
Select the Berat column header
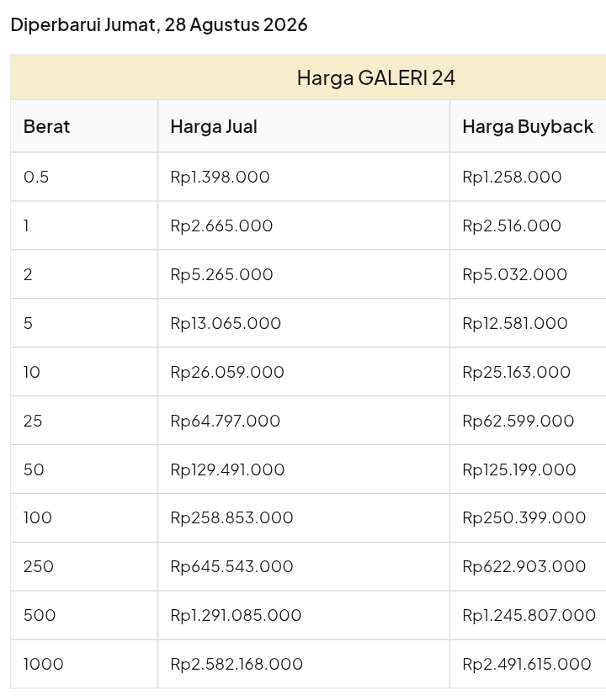tap(46, 126)
